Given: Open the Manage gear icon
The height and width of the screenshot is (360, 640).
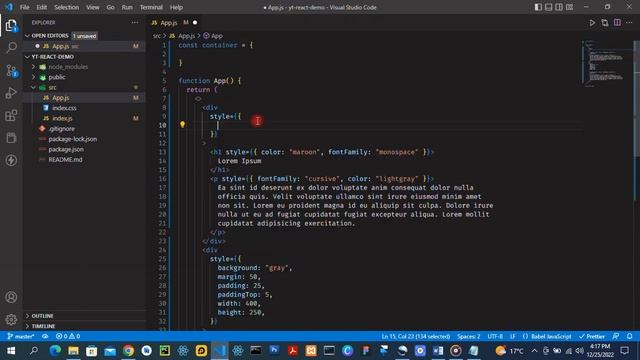Looking at the screenshot, I should [11, 319].
